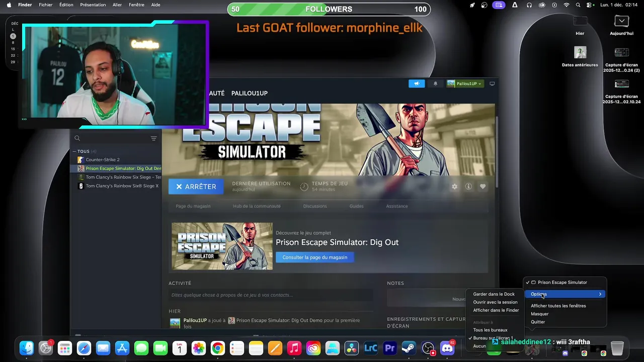Click the library search icon in Steam

click(x=77, y=138)
